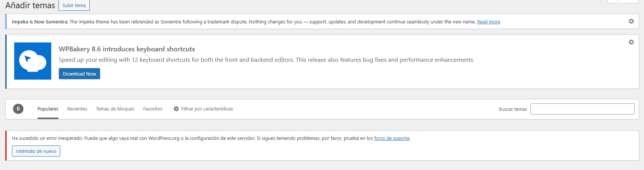644x170 pixels.
Task: Click the WPBakery 8.6 keyboard shortcuts heading
Action: click(x=127, y=49)
